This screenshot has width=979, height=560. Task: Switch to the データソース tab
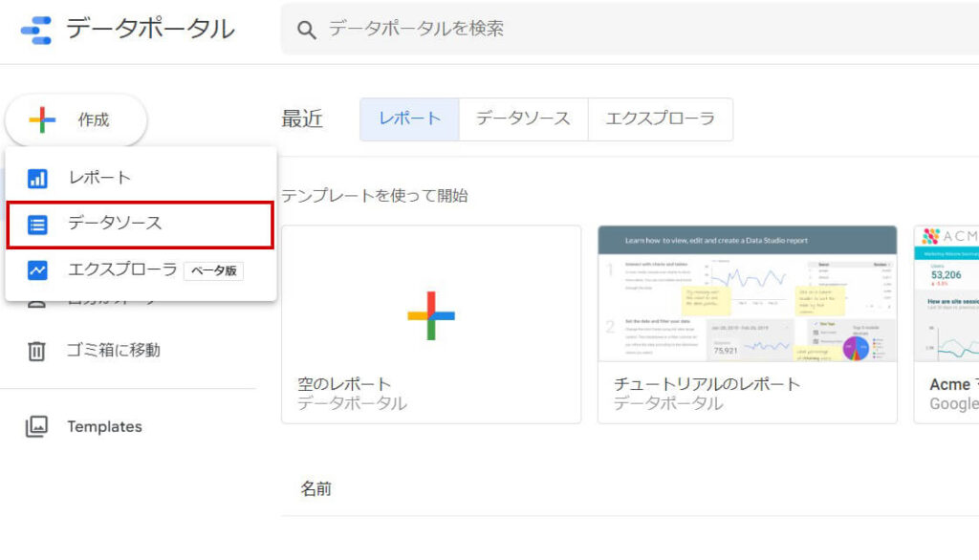point(523,118)
